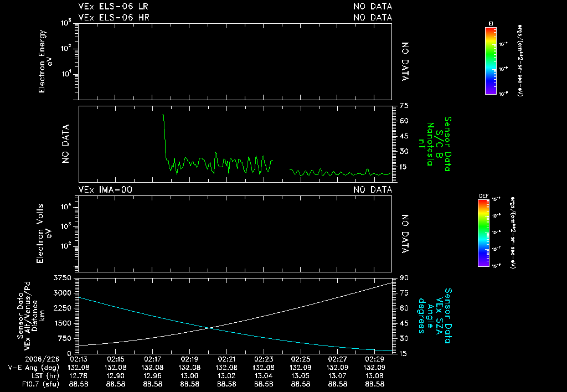Select the 'VEx ELS-06 LR' panel title
This screenshot has height=392, width=567.
(113, 6)
